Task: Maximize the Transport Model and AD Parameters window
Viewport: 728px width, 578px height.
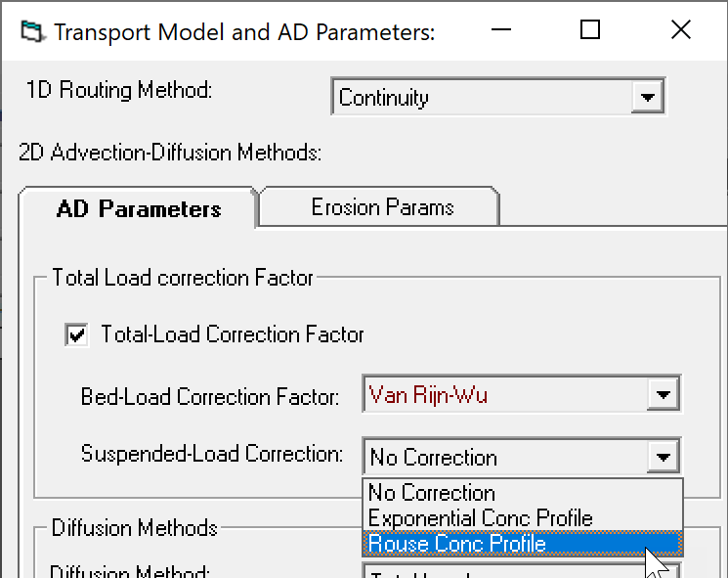Action: [590, 30]
